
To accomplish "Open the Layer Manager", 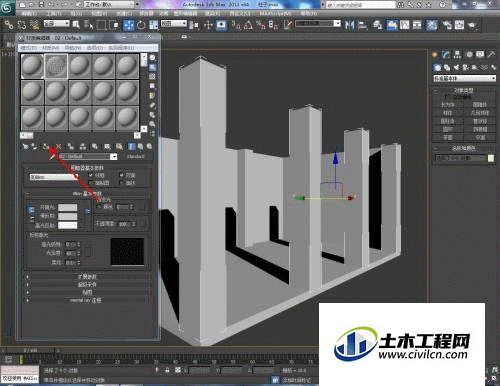I will click(x=378, y=25).
